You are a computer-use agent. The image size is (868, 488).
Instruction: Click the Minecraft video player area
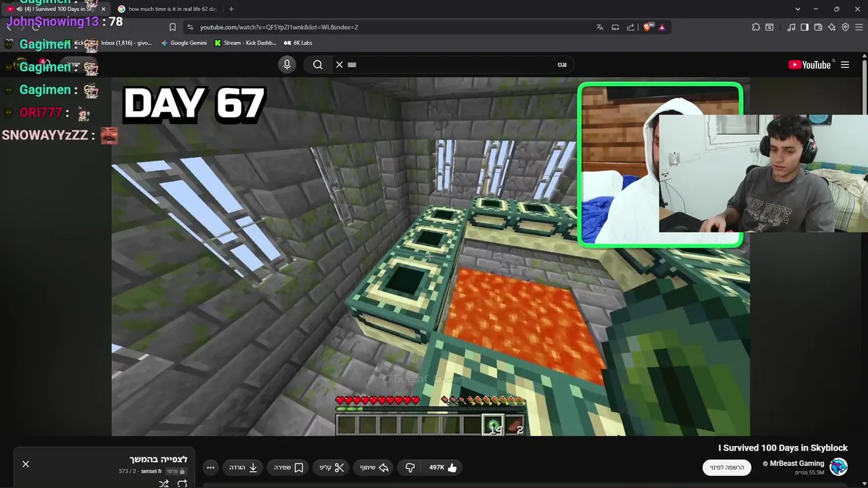click(431, 256)
